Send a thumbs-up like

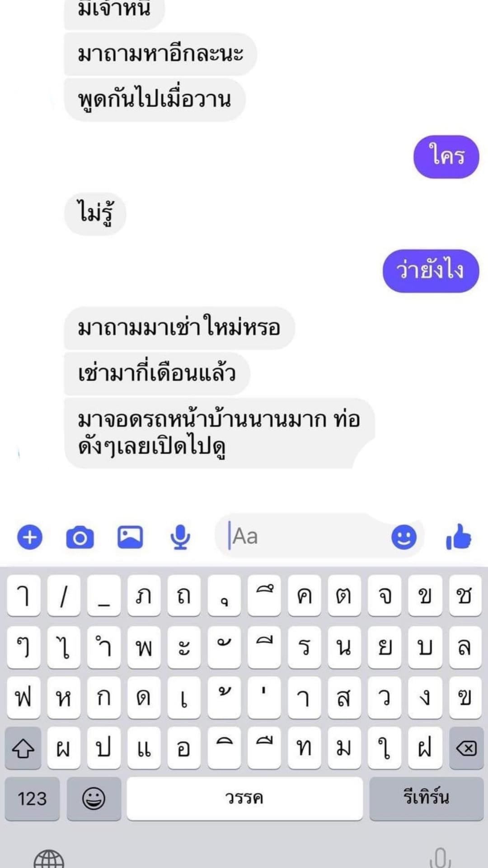click(458, 537)
